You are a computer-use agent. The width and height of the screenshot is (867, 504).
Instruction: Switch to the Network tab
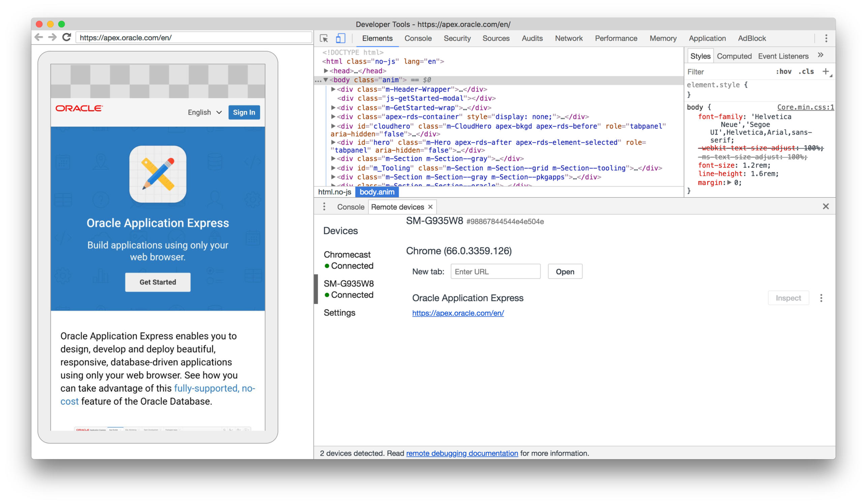pyautogui.click(x=568, y=38)
